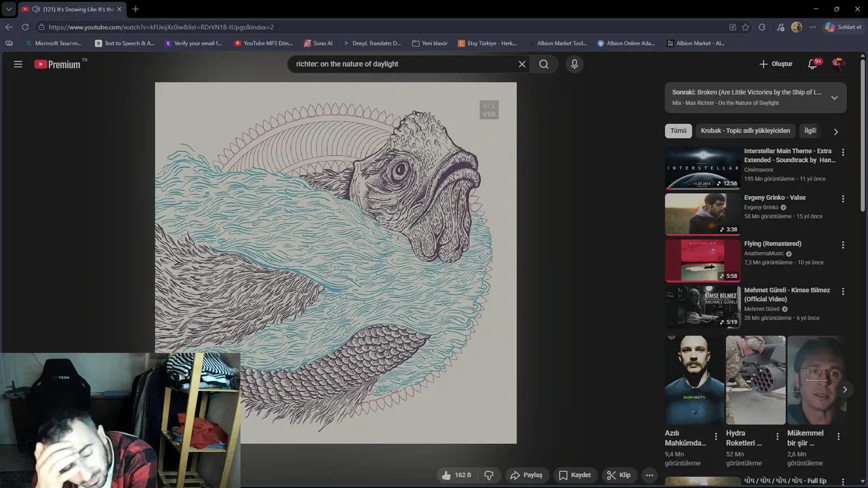Viewport: 868px width, 488px height.
Task: Open YouTube MP3 Dönüştürücü bookmark
Action: click(x=263, y=43)
